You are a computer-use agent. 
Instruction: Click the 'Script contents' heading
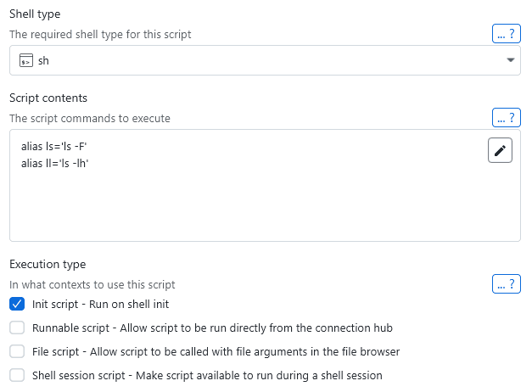(x=48, y=98)
